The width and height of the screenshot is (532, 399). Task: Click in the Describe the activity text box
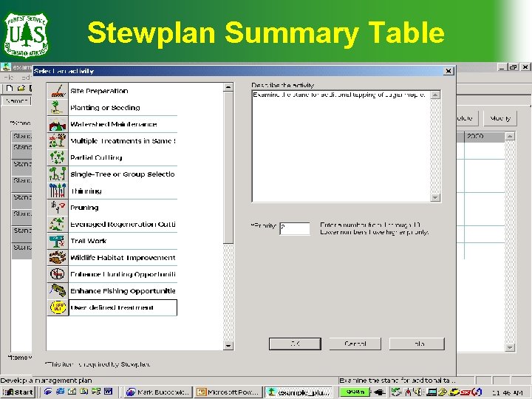[341, 146]
